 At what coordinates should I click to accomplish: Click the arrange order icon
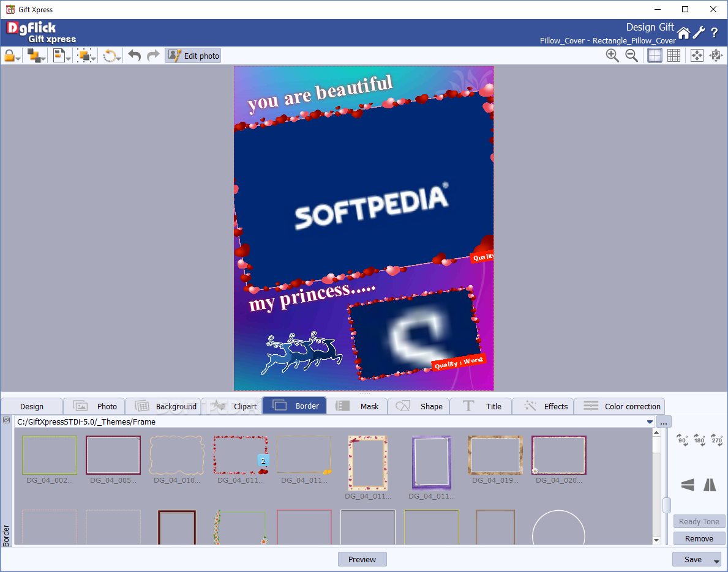34,56
